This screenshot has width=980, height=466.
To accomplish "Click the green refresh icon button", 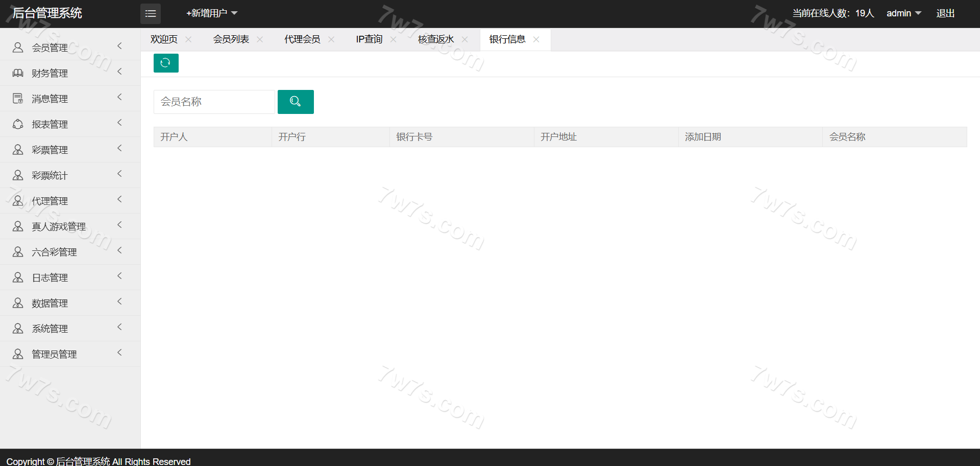I will click(166, 63).
